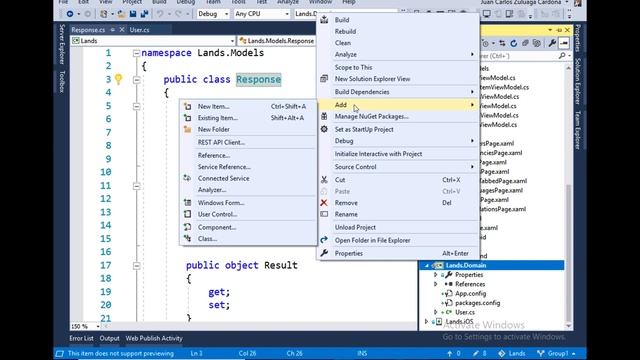Click Build in context menu
The width and height of the screenshot is (640, 360).
point(398,20)
